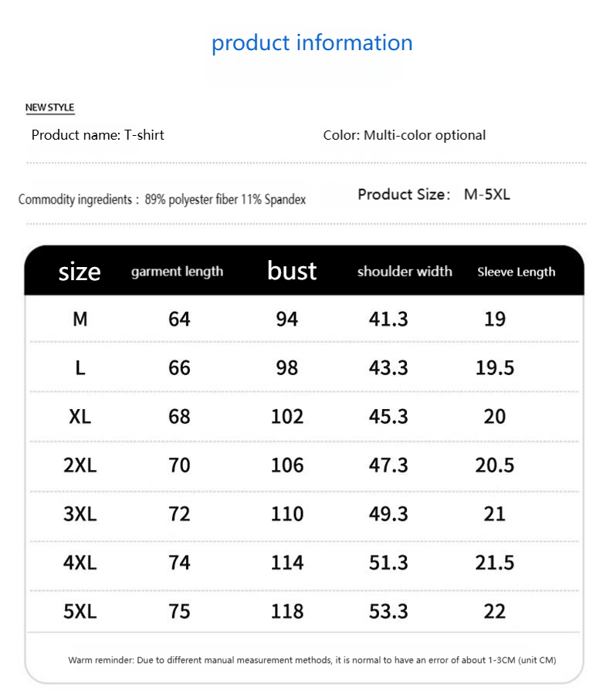Image resolution: width=610 pixels, height=700 pixels.
Task: Click the Product name T-shirt text
Action: 97,135
